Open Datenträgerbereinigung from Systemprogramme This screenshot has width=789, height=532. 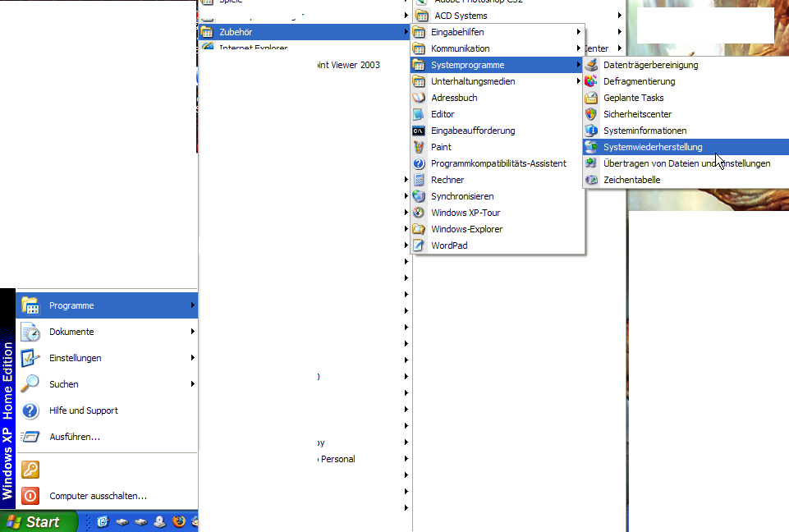(686, 65)
